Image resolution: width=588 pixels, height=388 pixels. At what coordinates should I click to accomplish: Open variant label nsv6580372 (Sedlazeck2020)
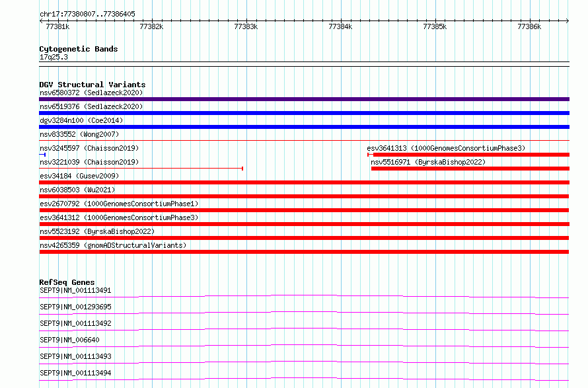click(91, 93)
